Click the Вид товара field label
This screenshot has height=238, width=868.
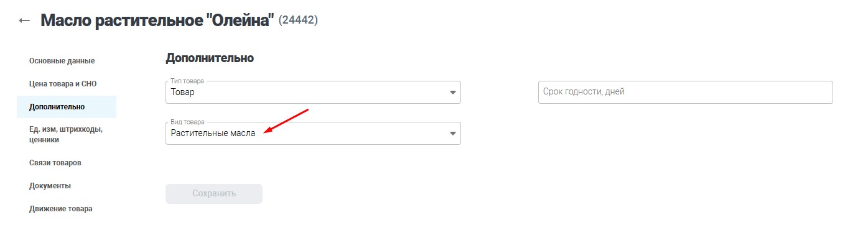pyautogui.click(x=187, y=122)
